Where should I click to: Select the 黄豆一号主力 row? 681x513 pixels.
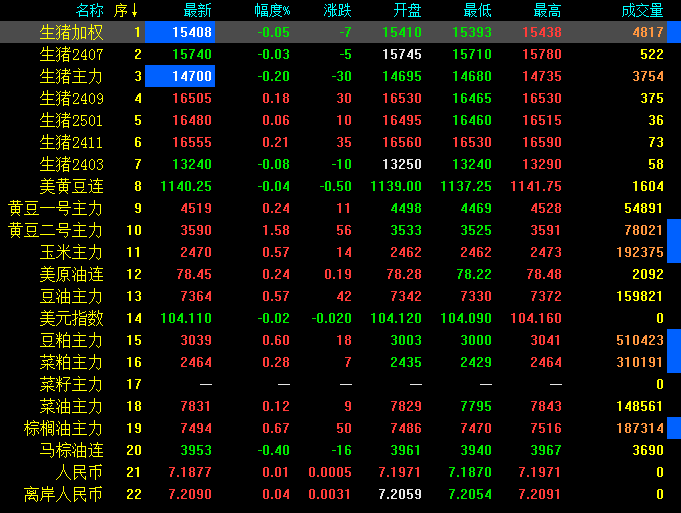pyautogui.click(x=340, y=209)
